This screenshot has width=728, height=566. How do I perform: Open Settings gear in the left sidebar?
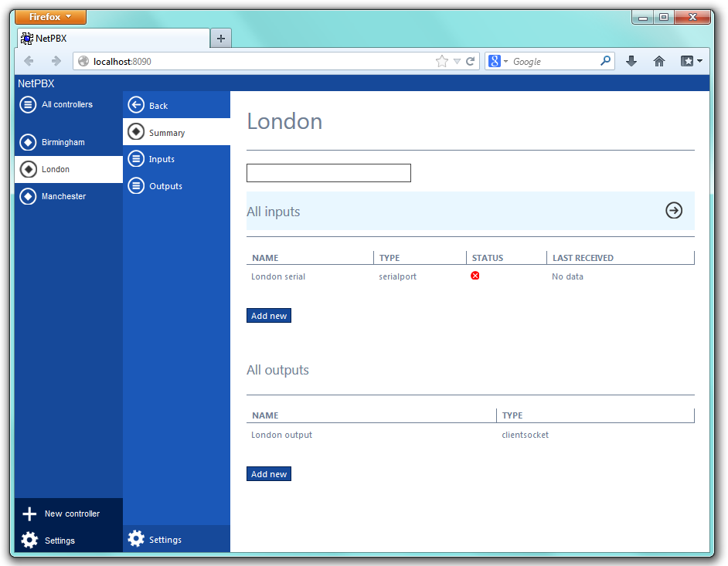pos(29,540)
